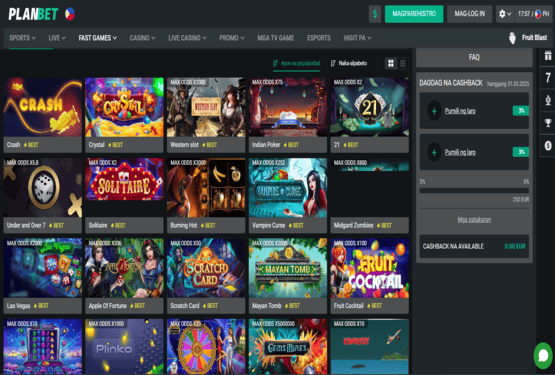This screenshot has height=375, width=555.
Task: Sort games by Ayon sa popularidad
Action: (x=297, y=63)
